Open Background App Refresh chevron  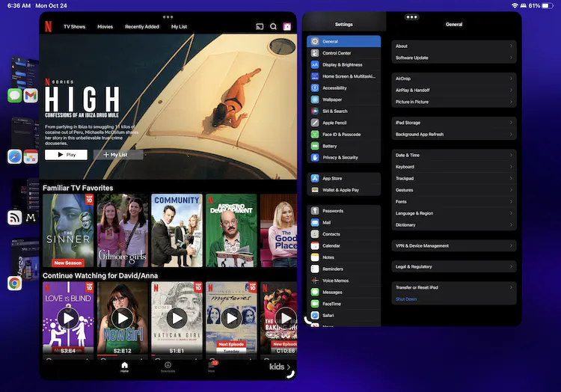(511, 134)
